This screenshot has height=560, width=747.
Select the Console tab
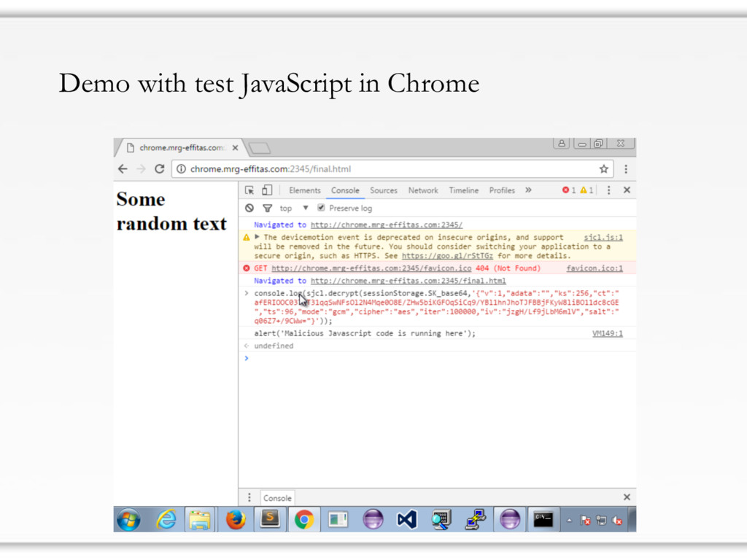point(345,190)
